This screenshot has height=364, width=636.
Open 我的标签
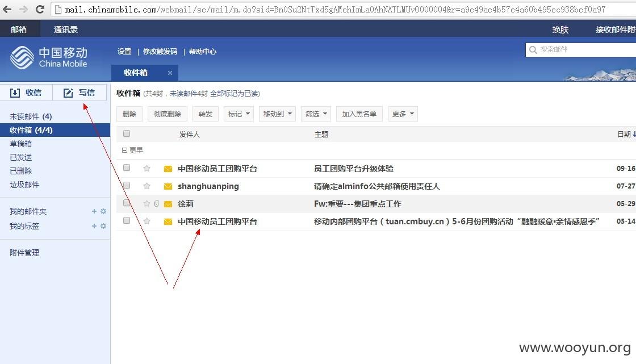click(24, 226)
